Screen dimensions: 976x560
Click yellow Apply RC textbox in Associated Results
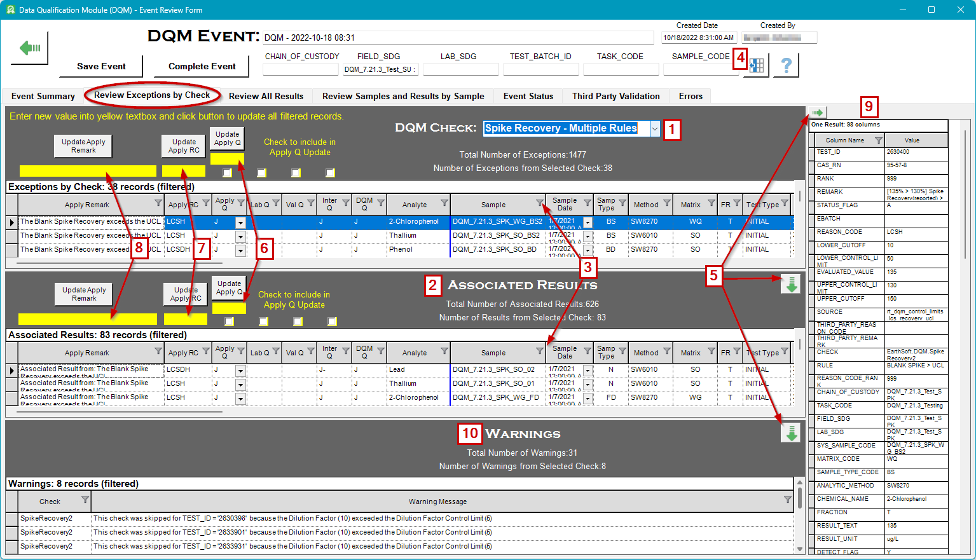186,319
